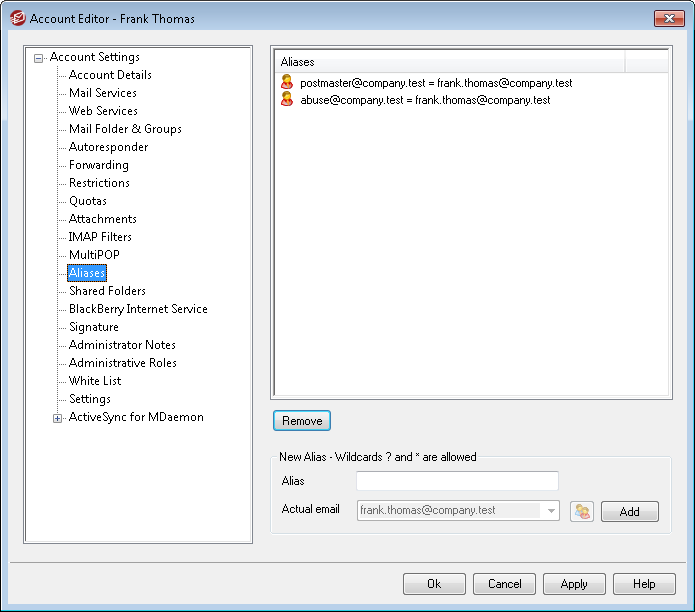The width and height of the screenshot is (695, 612).
Task: Select Forwarding in the settings tree
Action: (98, 165)
